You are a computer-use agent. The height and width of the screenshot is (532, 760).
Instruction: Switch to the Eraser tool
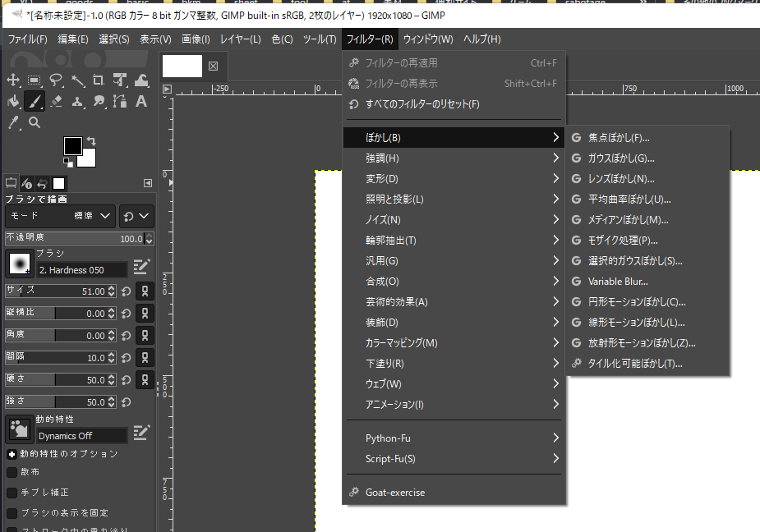(56, 101)
